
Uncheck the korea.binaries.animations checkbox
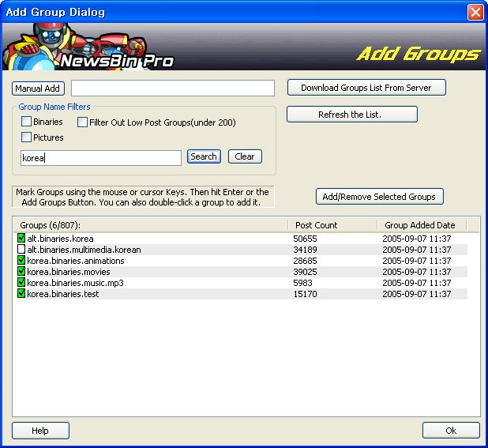21,261
